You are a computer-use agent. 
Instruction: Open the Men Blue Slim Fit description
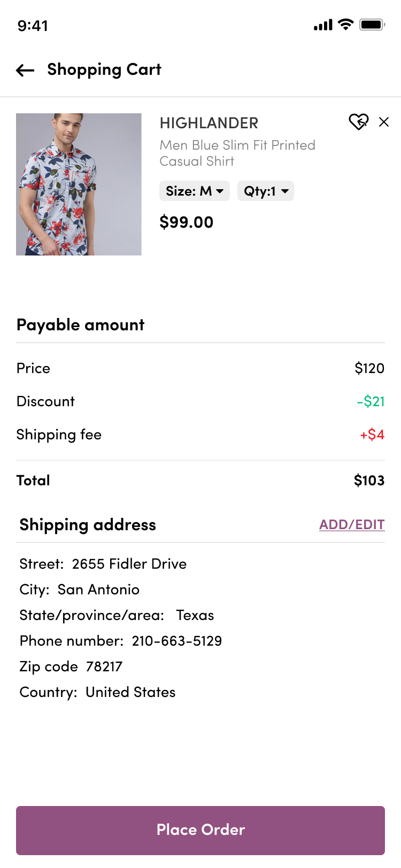point(237,153)
